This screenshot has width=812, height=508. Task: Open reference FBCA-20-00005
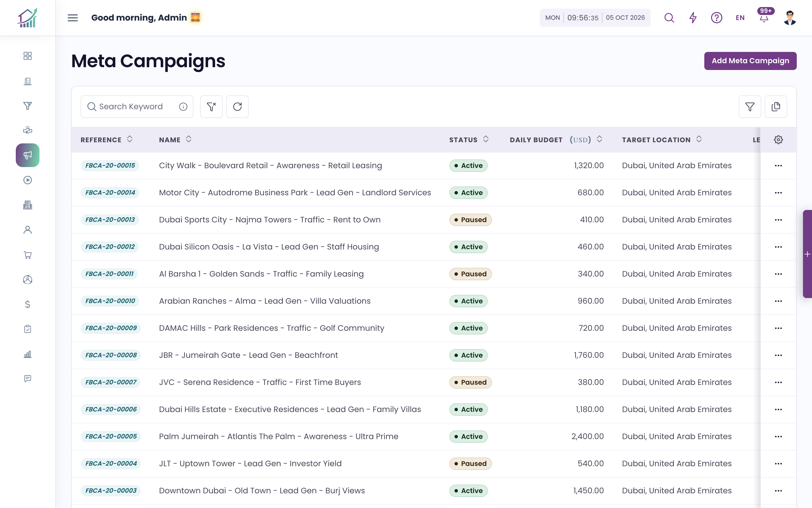[111, 436]
